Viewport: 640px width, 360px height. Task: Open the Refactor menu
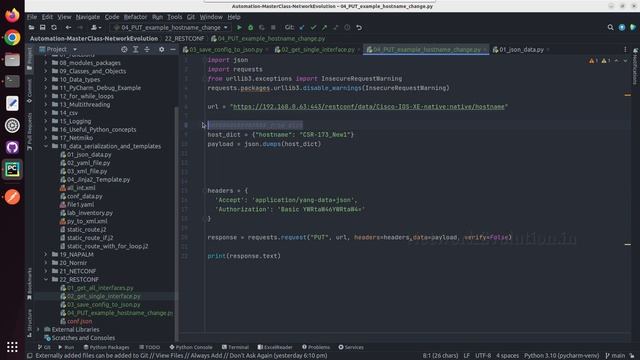135,17
